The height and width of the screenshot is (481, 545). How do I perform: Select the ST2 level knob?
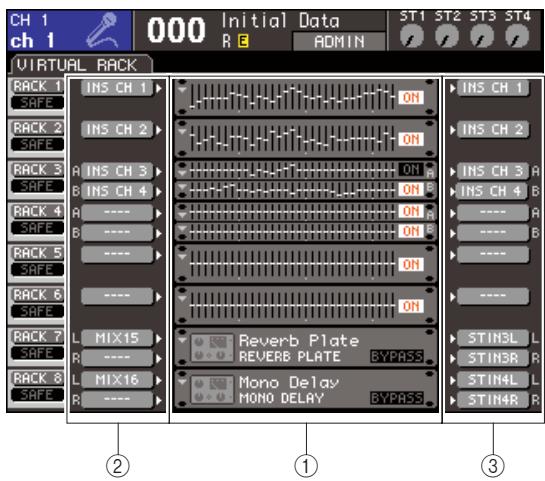[447, 36]
